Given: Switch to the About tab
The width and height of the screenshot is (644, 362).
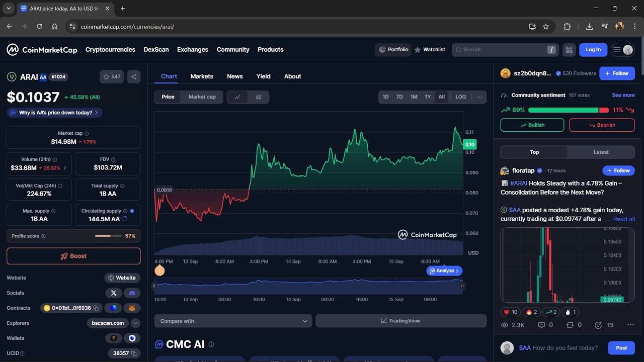Looking at the screenshot, I should pos(292,76).
